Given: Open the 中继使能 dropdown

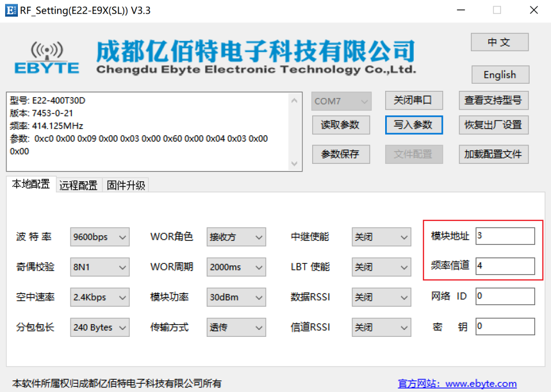Looking at the screenshot, I should pyautogui.click(x=381, y=237).
